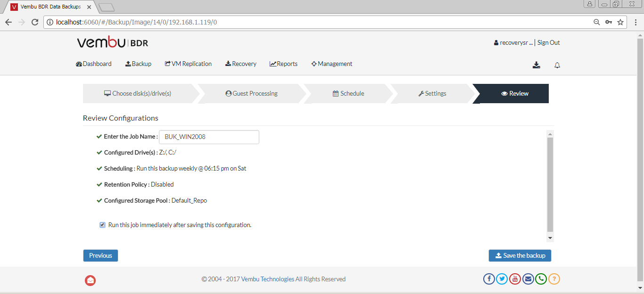Click the Review Configurations heading
This screenshot has width=644, height=294.
(121, 118)
